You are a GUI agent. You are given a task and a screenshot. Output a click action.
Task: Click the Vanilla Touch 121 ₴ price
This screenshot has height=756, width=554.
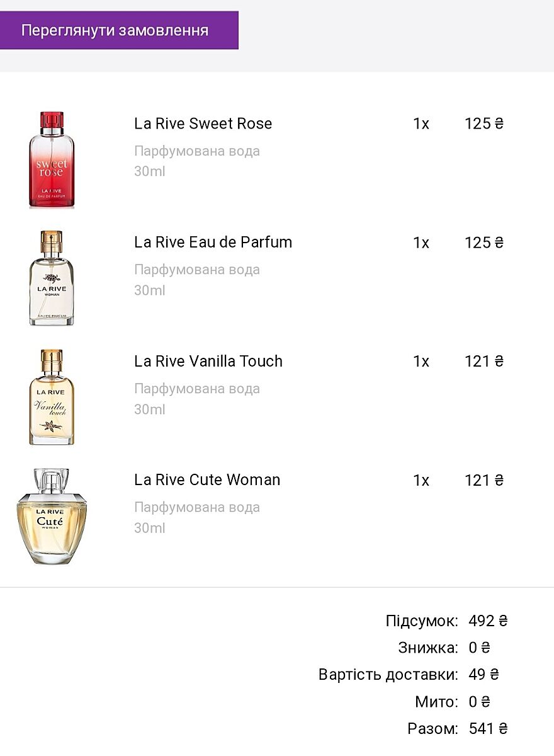point(484,362)
